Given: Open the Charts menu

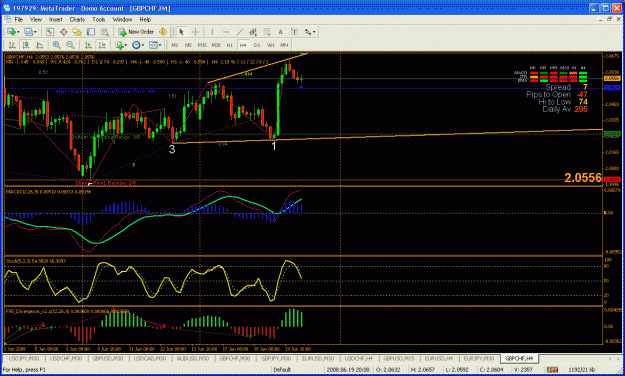Looking at the screenshot, I should click(77, 19).
